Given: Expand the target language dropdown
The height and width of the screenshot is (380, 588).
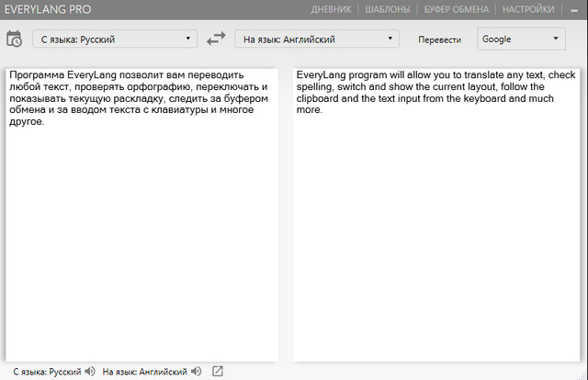Looking at the screenshot, I should 317,39.
